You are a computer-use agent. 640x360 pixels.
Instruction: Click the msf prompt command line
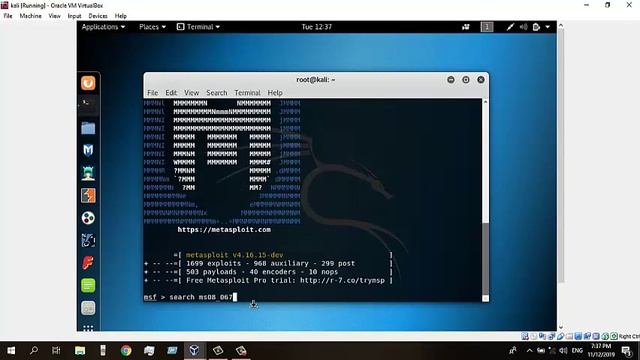click(190, 297)
